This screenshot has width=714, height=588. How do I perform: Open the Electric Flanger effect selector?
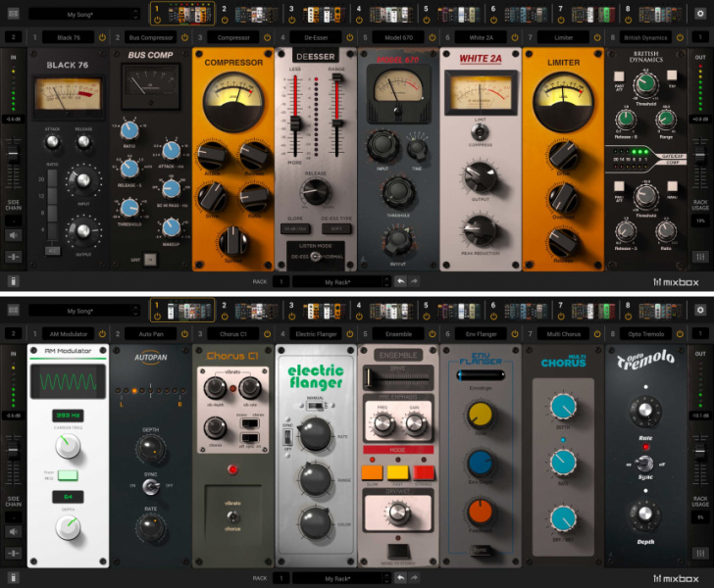tap(316, 333)
